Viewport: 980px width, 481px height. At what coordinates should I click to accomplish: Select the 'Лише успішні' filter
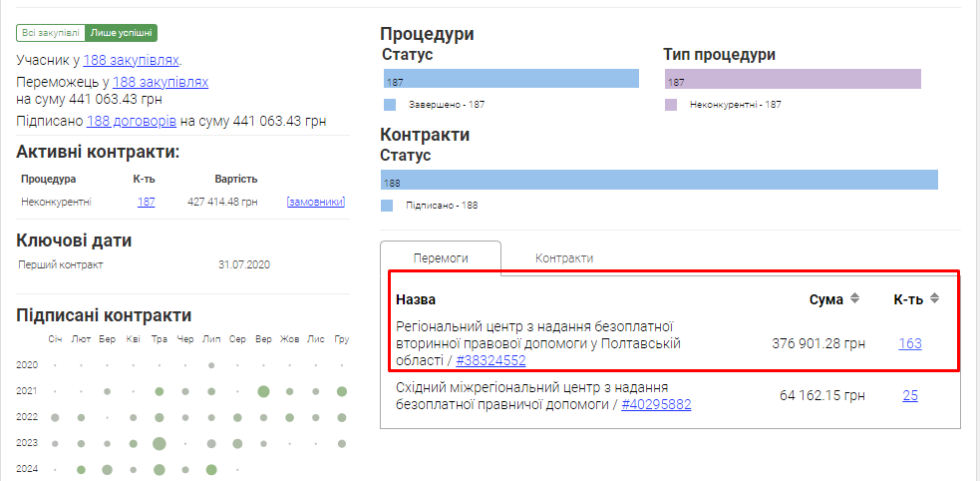tap(121, 33)
